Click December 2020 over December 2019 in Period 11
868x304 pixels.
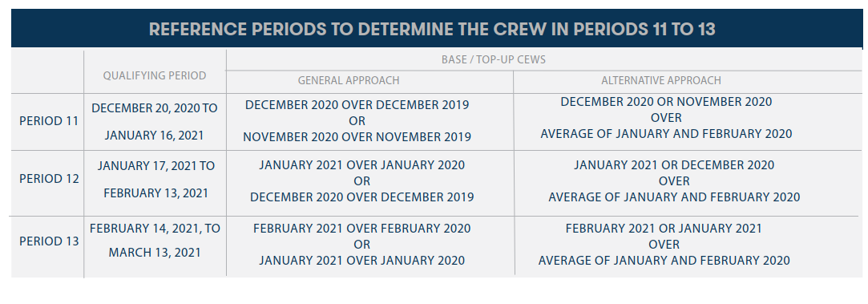point(357,105)
